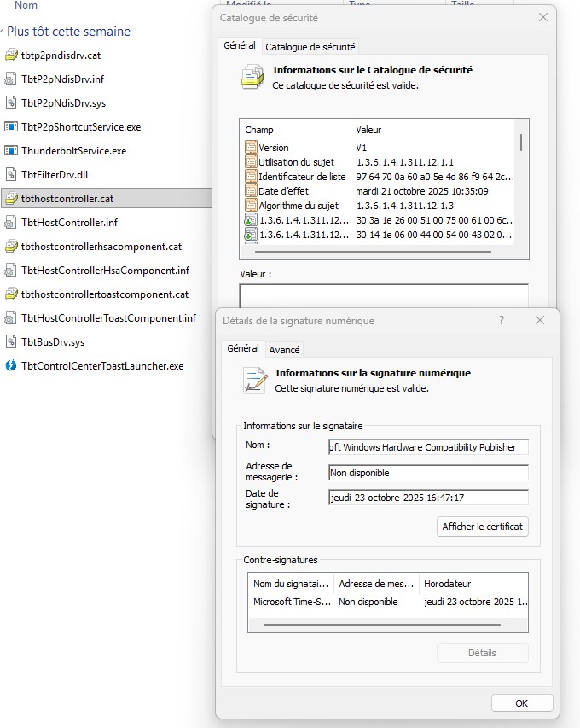Click the help question mark button
This screenshot has width=580, height=728.
click(x=501, y=320)
